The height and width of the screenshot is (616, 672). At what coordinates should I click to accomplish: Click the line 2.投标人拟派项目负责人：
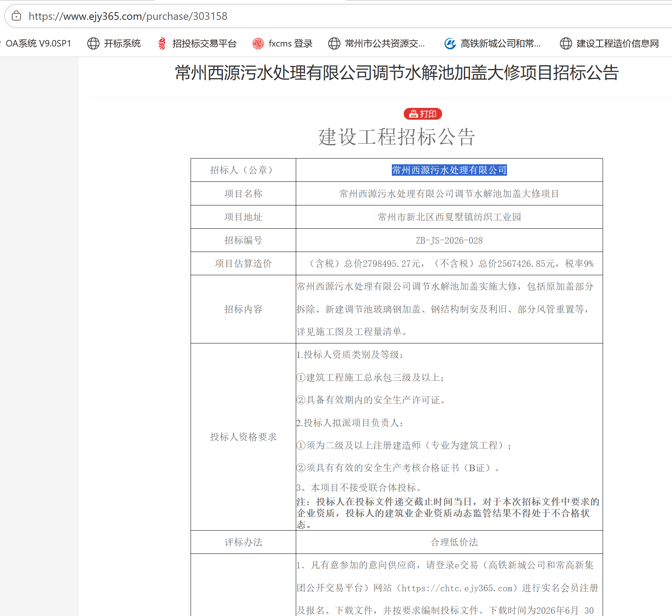coord(350,423)
